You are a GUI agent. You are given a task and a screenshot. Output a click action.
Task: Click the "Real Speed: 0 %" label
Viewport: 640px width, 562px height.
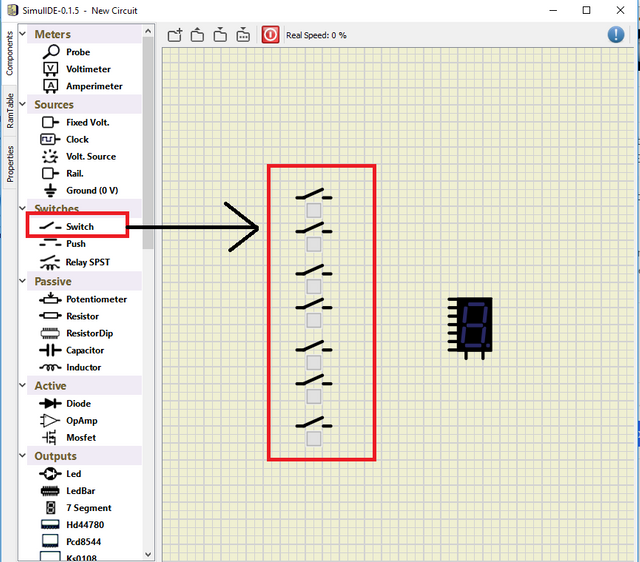pos(316,36)
